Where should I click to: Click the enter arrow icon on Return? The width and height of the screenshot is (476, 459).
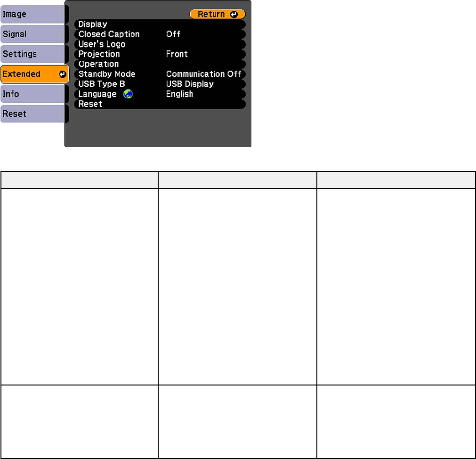point(234,14)
